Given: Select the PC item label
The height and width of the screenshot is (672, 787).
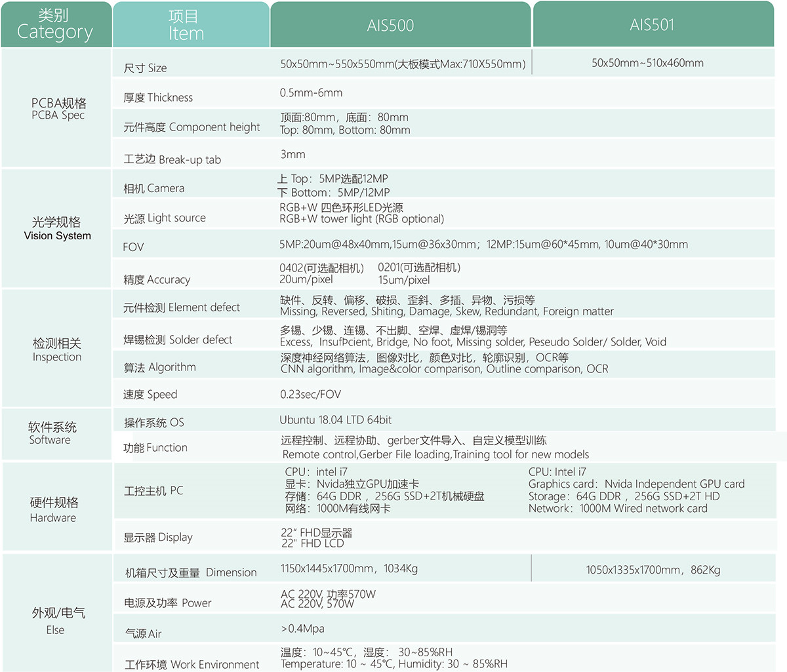Looking at the screenshot, I should (x=153, y=491).
